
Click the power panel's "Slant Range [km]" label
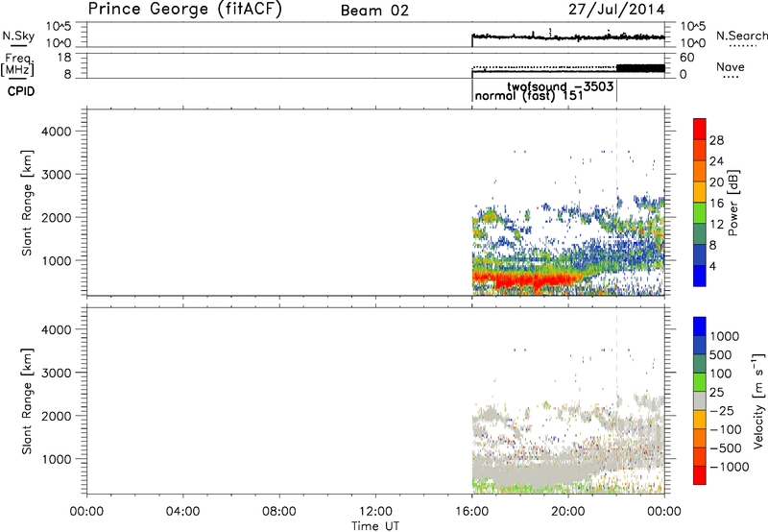[x=27, y=203]
